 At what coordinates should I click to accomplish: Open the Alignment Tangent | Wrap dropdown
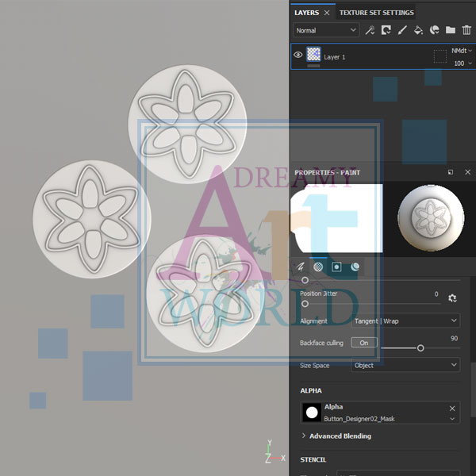pyautogui.click(x=405, y=321)
